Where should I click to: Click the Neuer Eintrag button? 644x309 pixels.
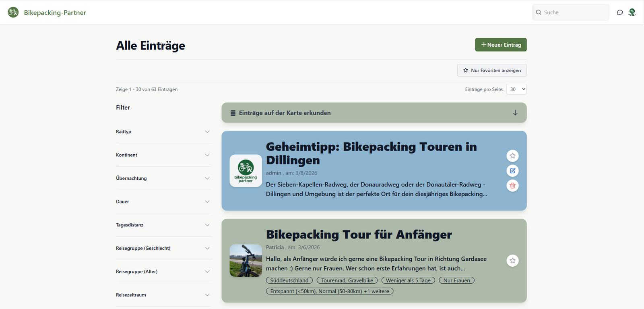501,45
